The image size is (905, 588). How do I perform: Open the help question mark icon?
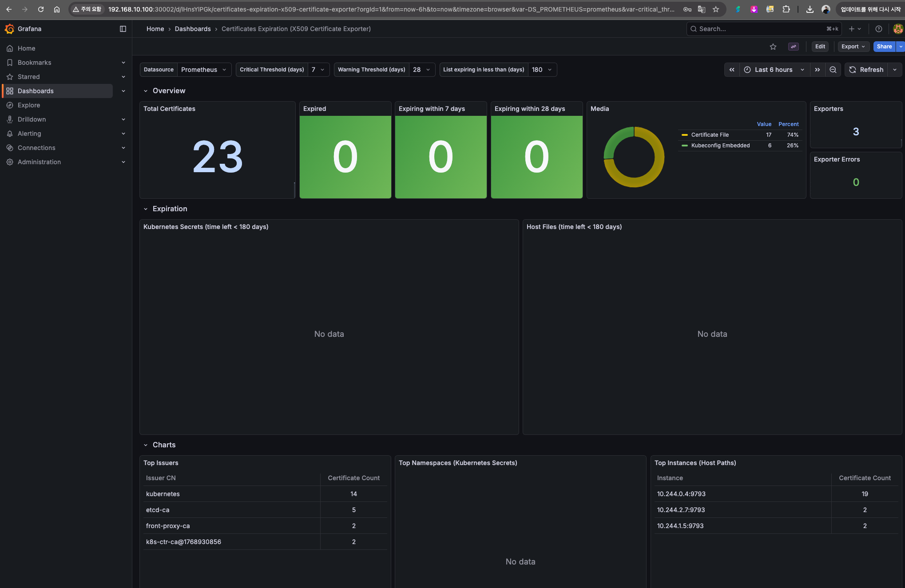click(x=878, y=29)
